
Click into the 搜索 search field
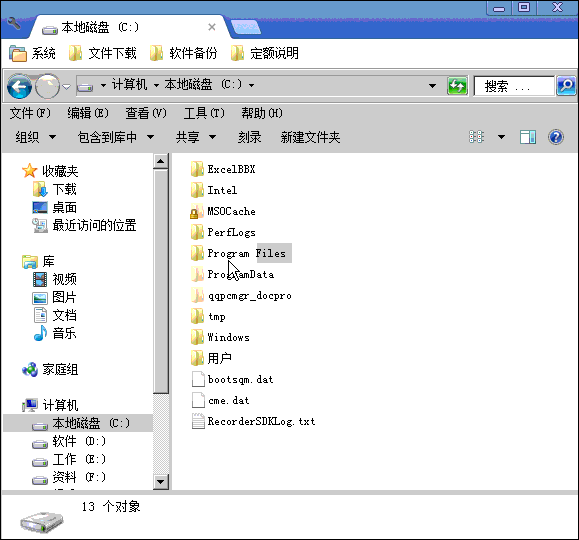point(514,86)
